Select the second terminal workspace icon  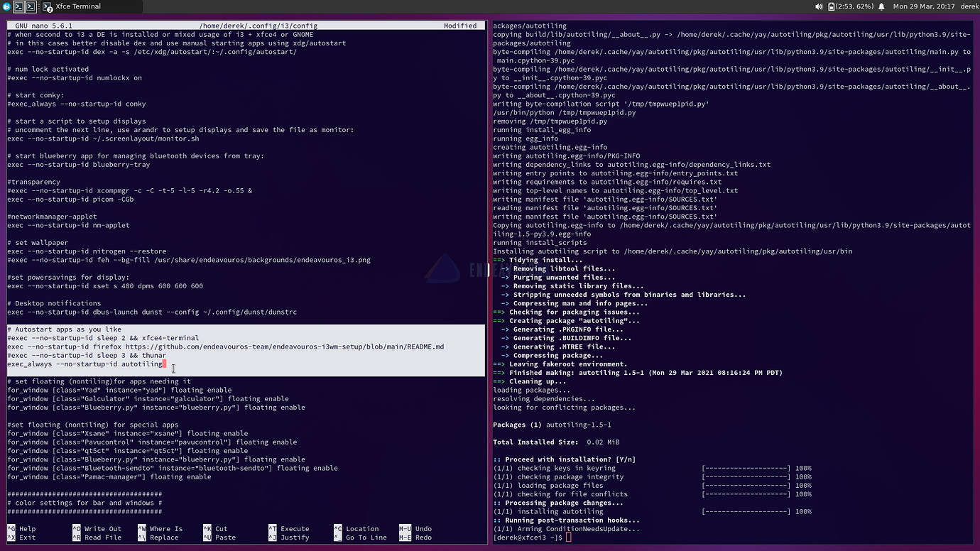point(31,6)
